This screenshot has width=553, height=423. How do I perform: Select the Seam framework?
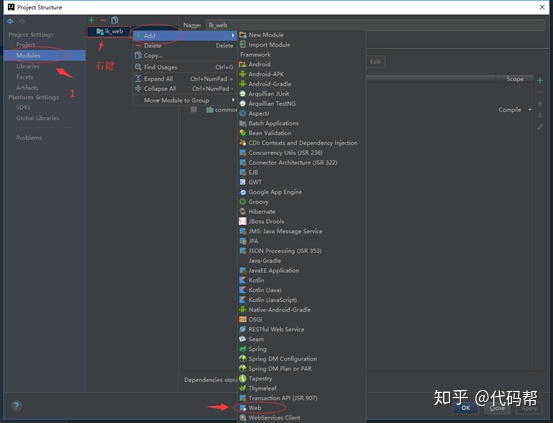point(302,339)
